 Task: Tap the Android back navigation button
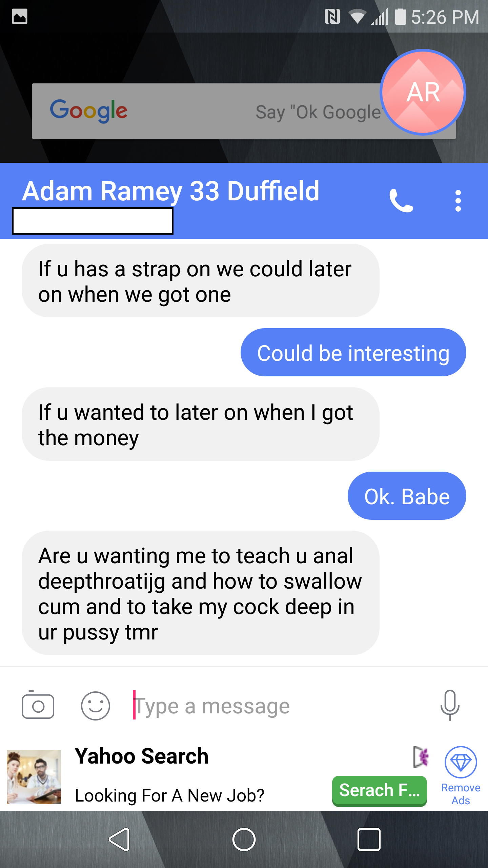(x=119, y=840)
